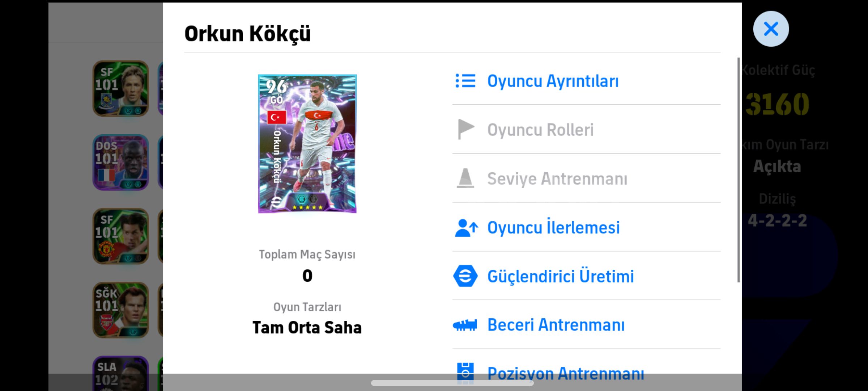Tap the Seviye Antrenmanı cone icon

[x=465, y=178]
